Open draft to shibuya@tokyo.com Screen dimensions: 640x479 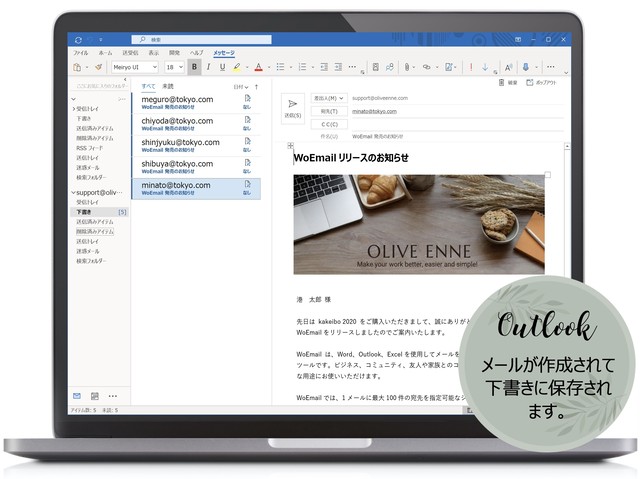[x=196, y=167]
